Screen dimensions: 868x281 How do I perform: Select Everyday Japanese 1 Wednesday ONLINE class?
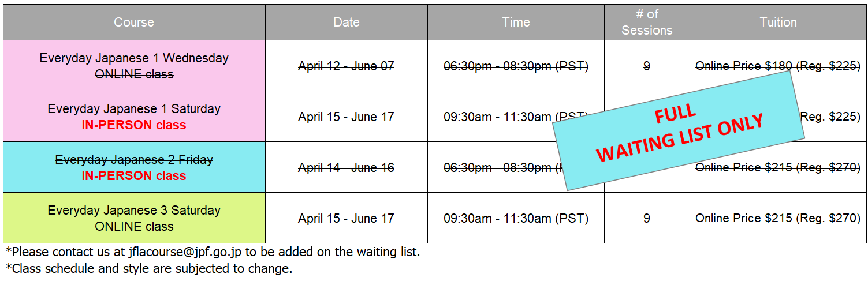134,66
